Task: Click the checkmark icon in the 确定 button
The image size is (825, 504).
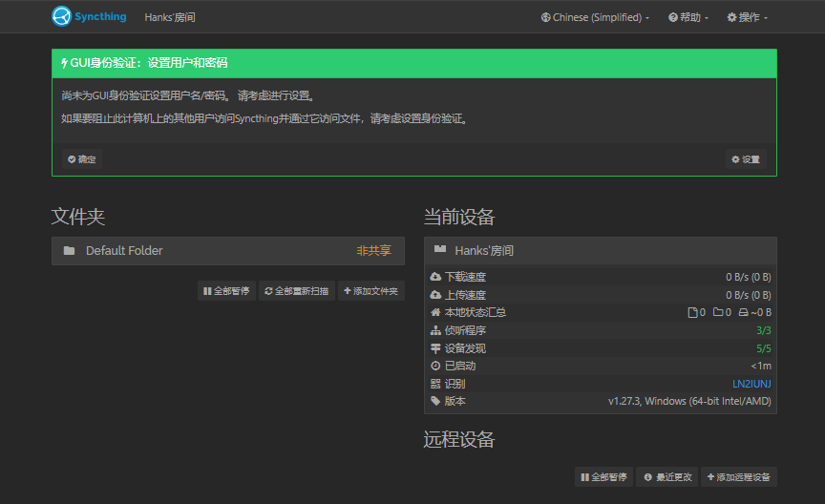Action: pos(72,159)
